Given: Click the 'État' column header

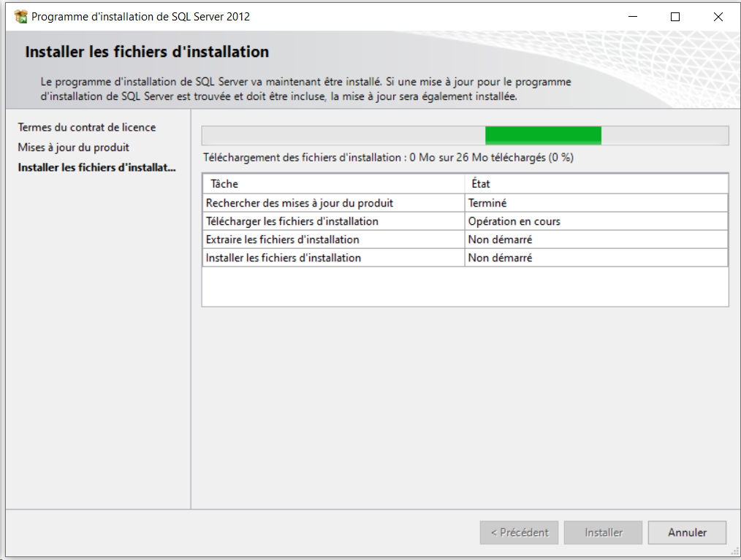Looking at the screenshot, I should 596,184.
